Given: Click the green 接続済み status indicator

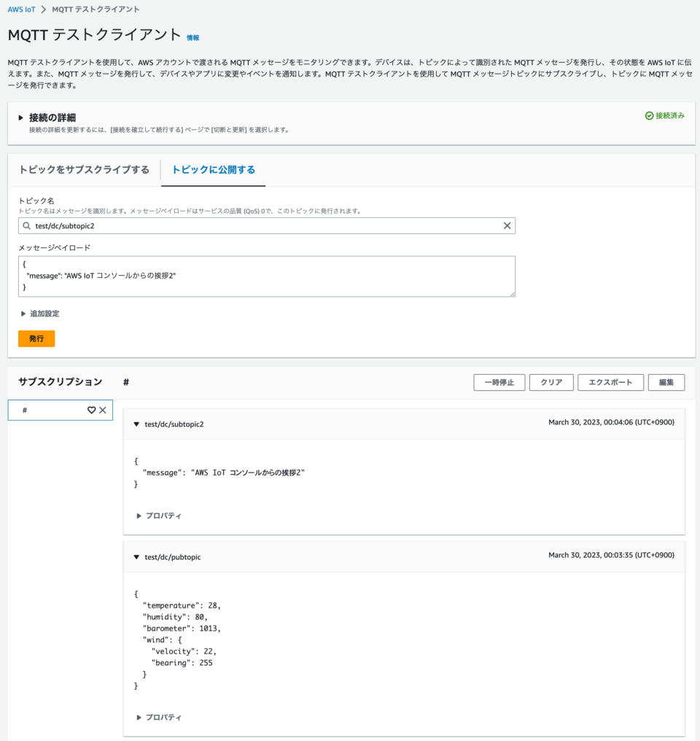Looking at the screenshot, I should click(x=666, y=115).
